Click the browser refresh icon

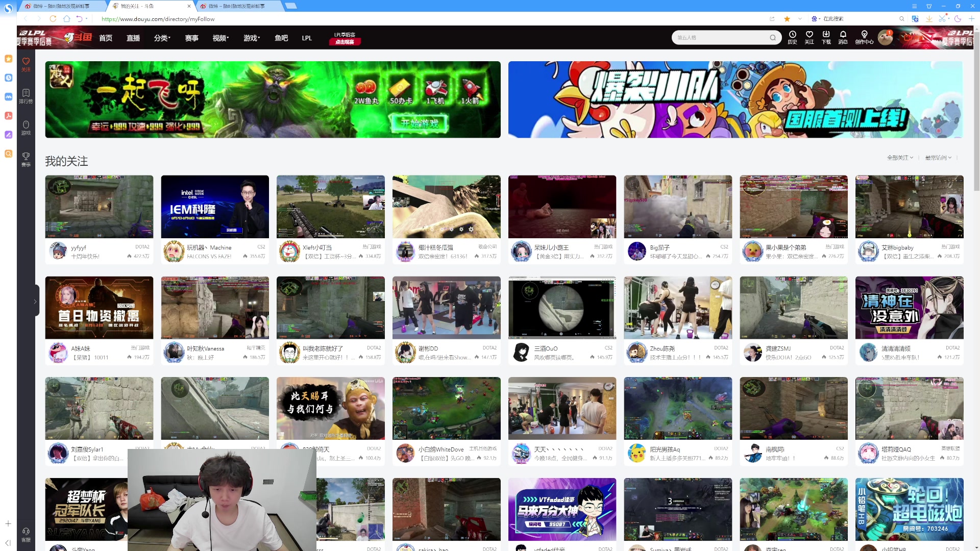tap(53, 19)
